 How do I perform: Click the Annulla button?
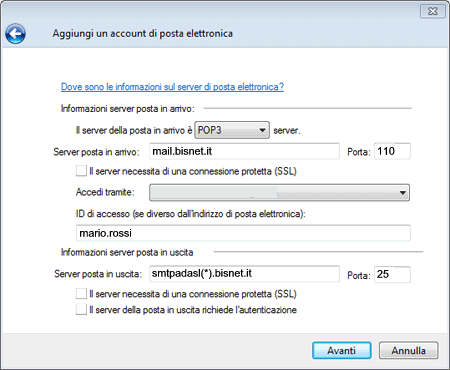(x=408, y=350)
